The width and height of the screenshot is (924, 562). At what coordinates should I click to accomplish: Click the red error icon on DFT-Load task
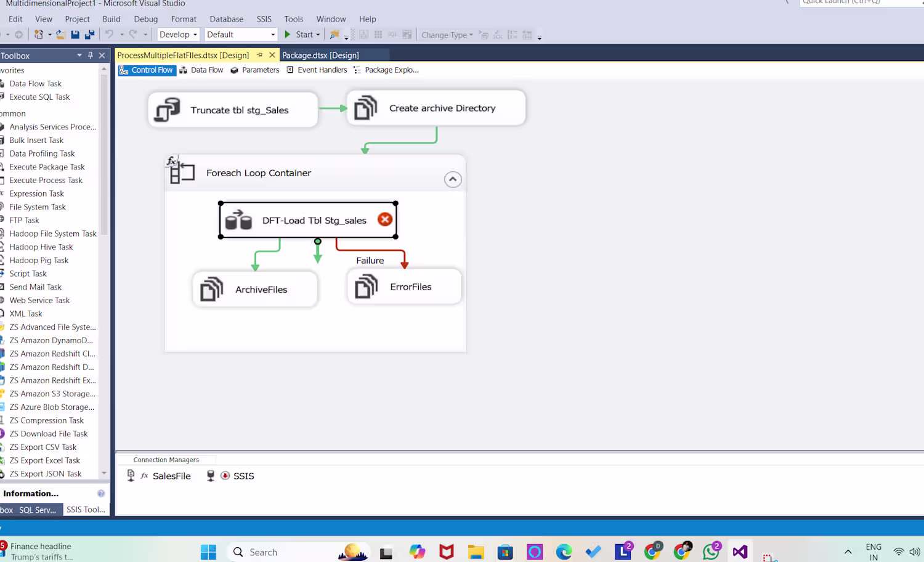[385, 219]
